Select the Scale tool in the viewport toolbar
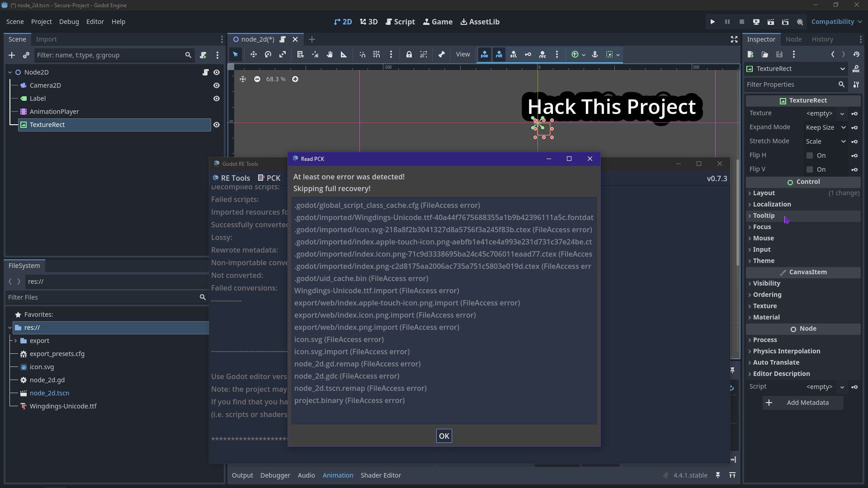This screenshot has width=868, height=488. [x=283, y=55]
